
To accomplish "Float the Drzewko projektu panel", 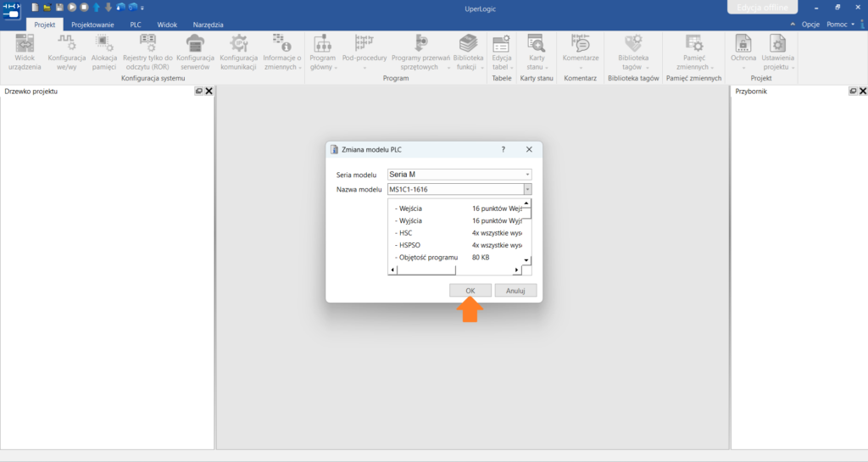I will (x=198, y=91).
